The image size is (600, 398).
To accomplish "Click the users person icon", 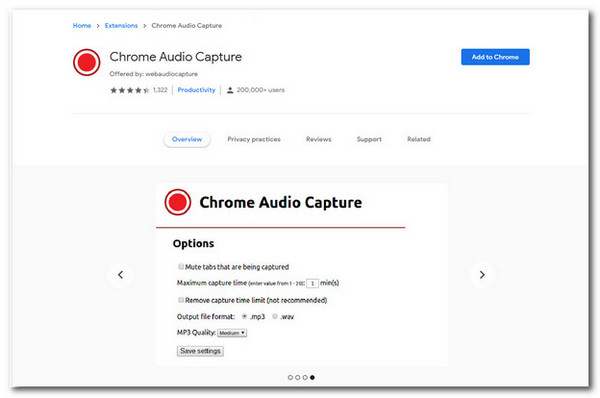I will coord(230,90).
